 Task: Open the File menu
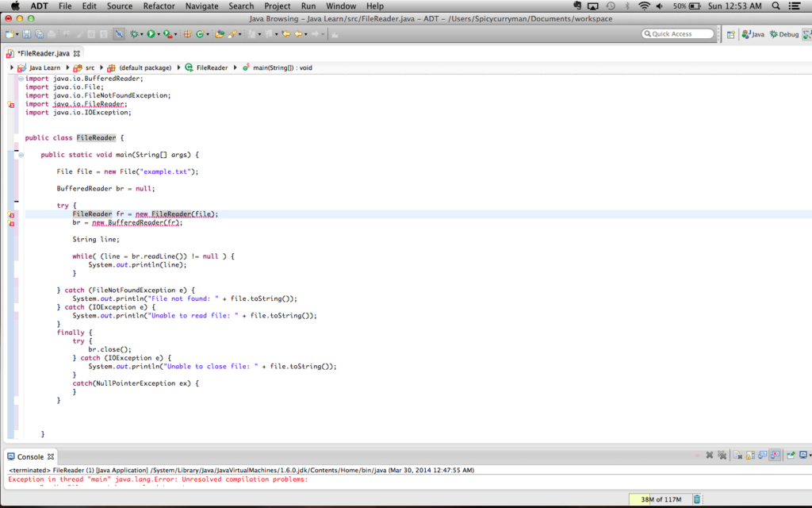[x=65, y=6]
